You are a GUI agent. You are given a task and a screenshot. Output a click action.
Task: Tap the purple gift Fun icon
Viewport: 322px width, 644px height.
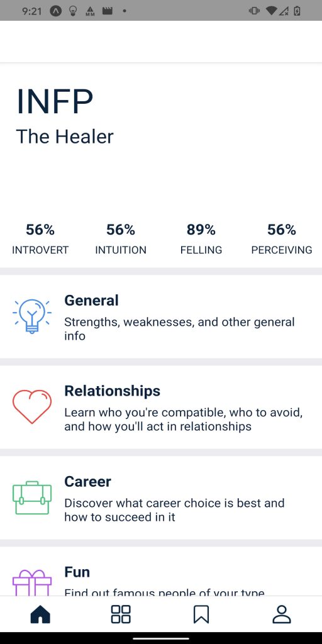click(x=32, y=582)
